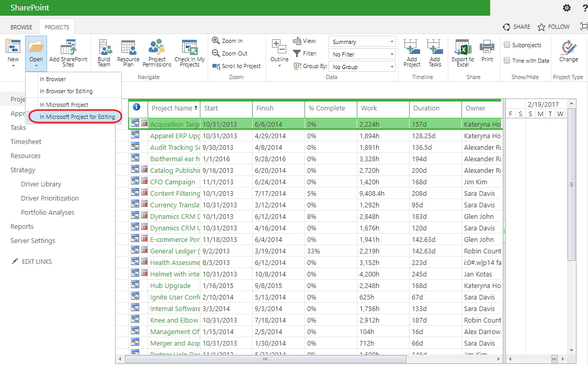Image resolution: width=588 pixels, height=365 pixels.
Task: Open the Hub Upgrade project
Action: [170, 286]
